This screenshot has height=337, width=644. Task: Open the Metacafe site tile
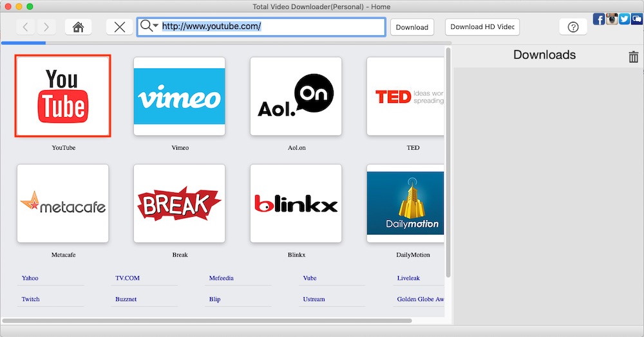(x=63, y=203)
